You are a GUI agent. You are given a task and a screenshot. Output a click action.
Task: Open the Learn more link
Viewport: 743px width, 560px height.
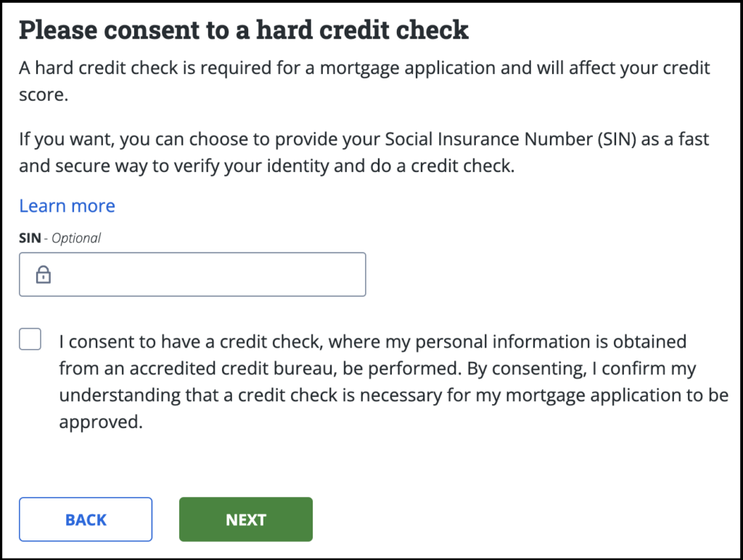tap(67, 206)
